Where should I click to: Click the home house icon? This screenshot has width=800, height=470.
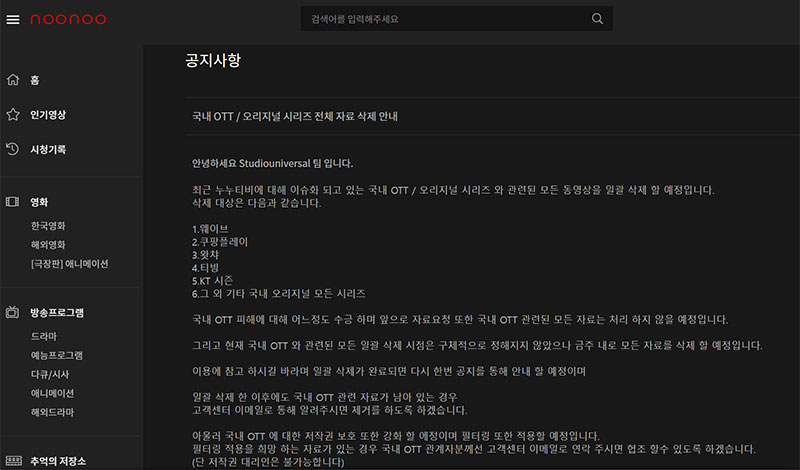(13, 80)
